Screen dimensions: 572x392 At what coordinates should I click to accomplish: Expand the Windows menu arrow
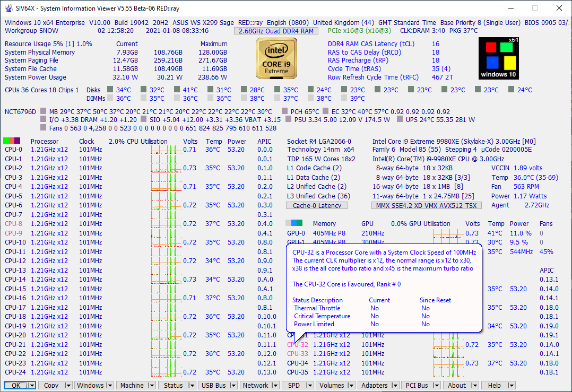pos(109,386)
